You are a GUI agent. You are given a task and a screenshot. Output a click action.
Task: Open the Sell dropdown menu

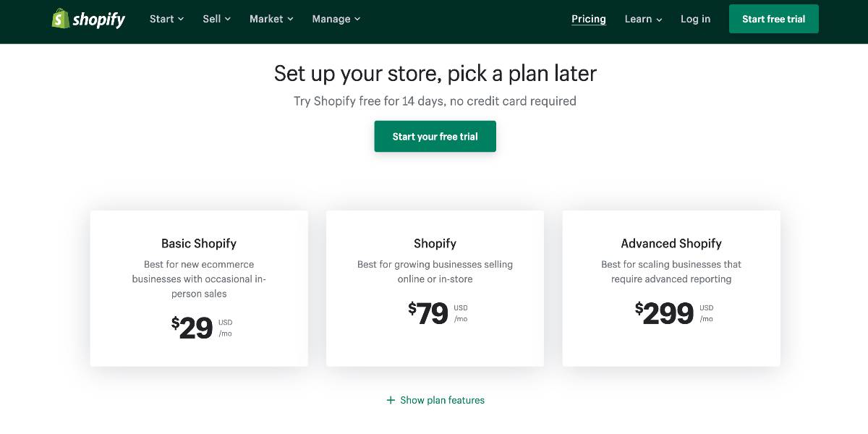(216, 19)
